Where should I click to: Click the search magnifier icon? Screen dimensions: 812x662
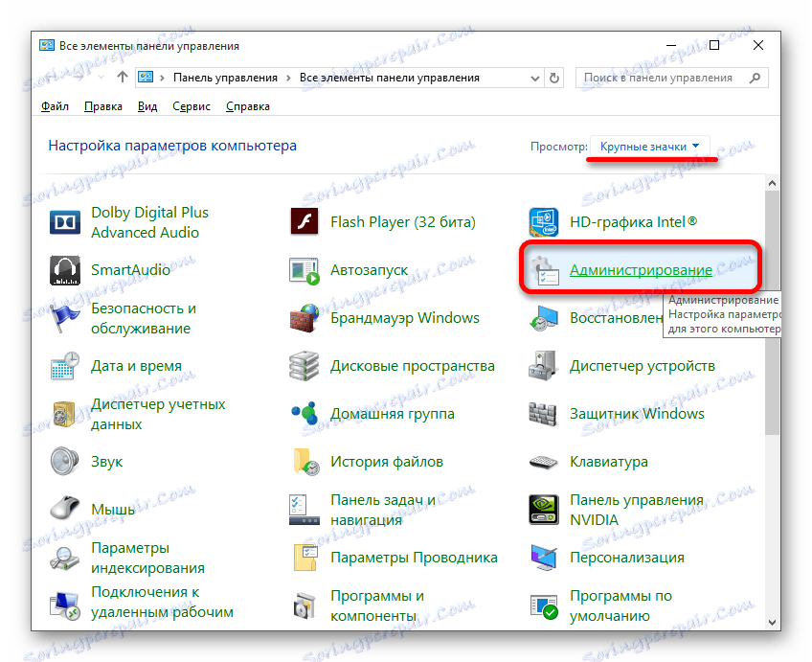click(x=756, y=78)
